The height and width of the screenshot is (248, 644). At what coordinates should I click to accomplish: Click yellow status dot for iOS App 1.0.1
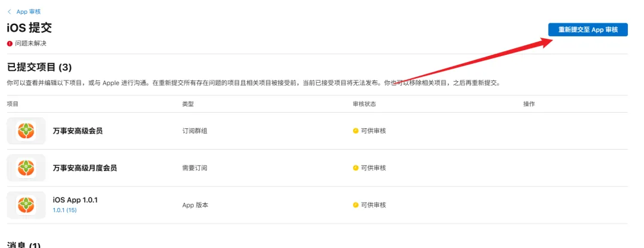[355, 205]
